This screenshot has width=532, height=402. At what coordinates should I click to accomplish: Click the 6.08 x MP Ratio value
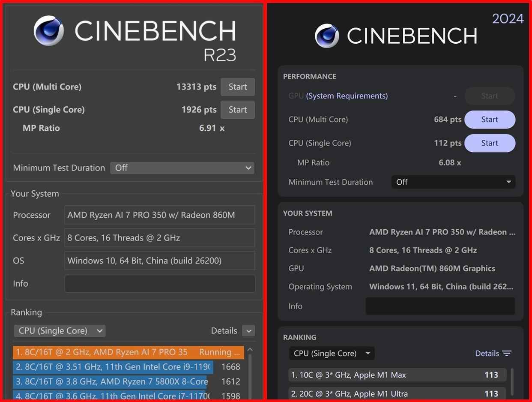tap(450, 163)
